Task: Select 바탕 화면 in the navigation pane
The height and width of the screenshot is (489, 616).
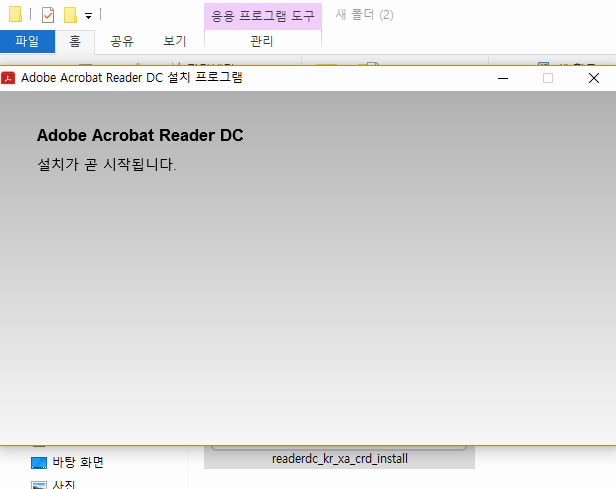Action: point(78,462)
